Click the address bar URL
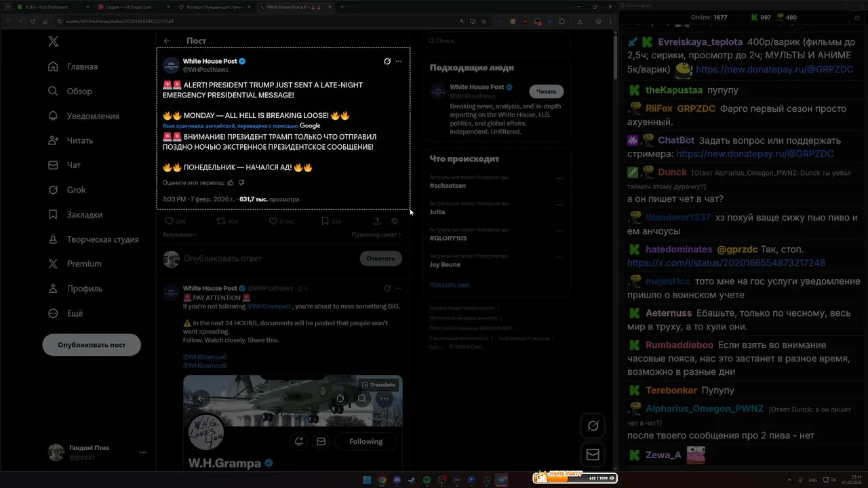This screenshot has width=868, height=488. [x=120, y=21]
